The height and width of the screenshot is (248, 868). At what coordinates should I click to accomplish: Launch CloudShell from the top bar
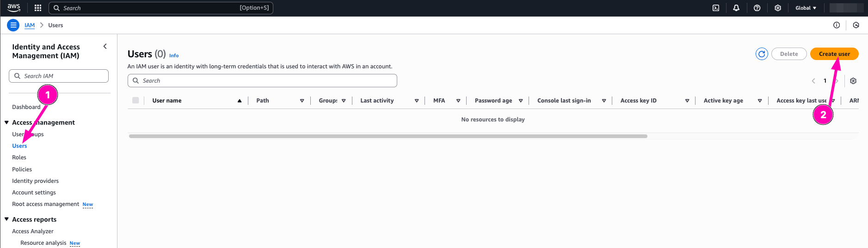716,8
